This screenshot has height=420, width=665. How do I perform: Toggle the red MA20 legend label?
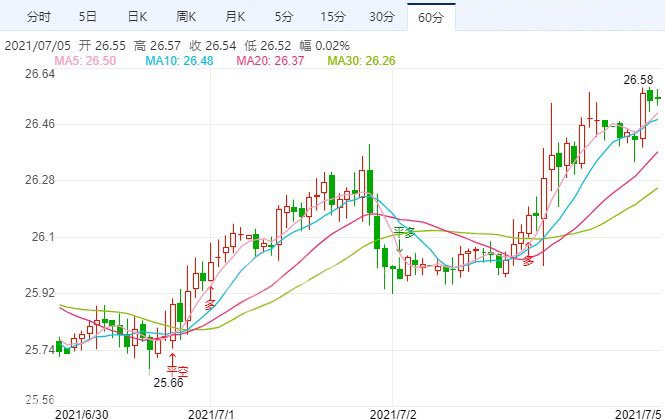click(266, 62)
